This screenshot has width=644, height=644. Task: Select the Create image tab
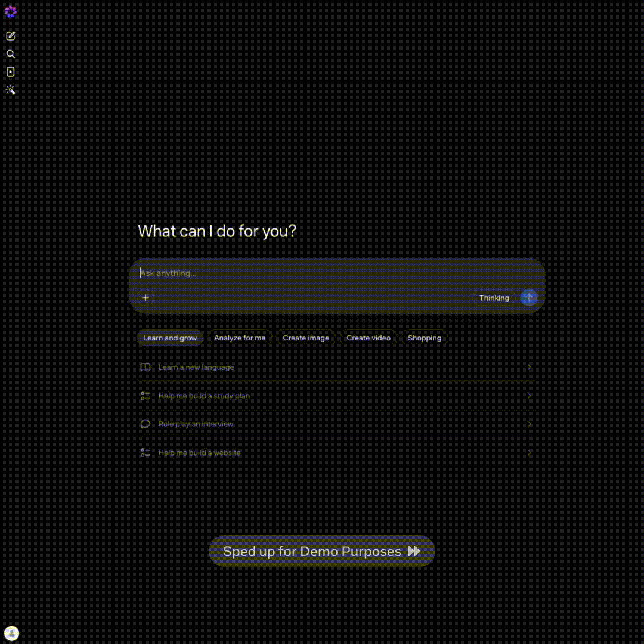306,338
